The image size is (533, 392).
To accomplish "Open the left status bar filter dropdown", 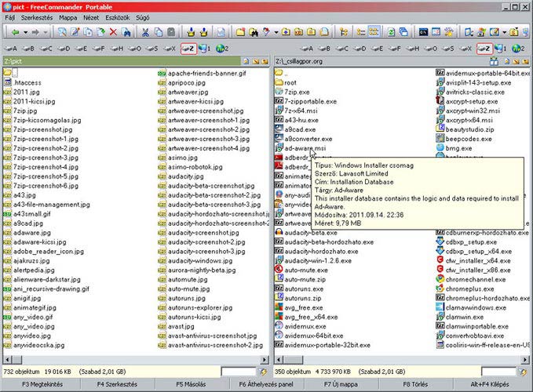I will tap(262, 370).
